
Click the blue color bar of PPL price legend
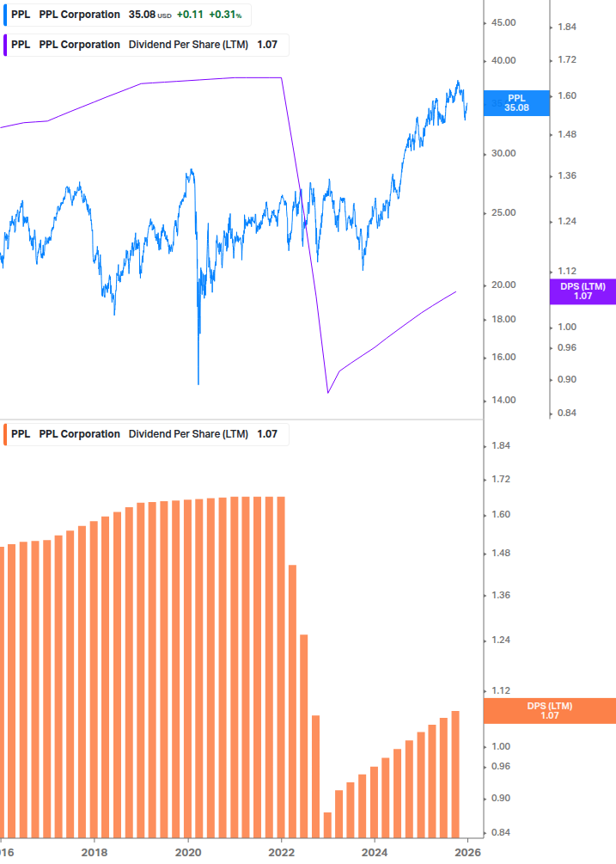5,15
